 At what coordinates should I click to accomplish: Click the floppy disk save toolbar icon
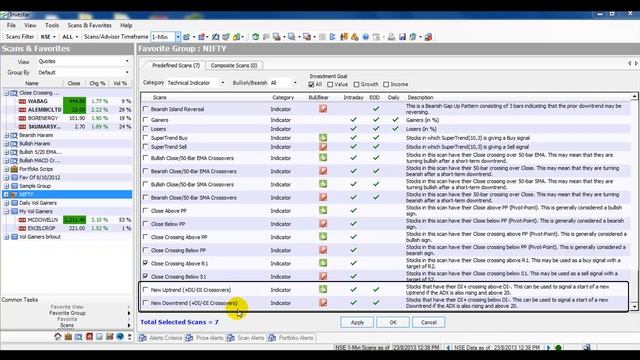[402, 37]
